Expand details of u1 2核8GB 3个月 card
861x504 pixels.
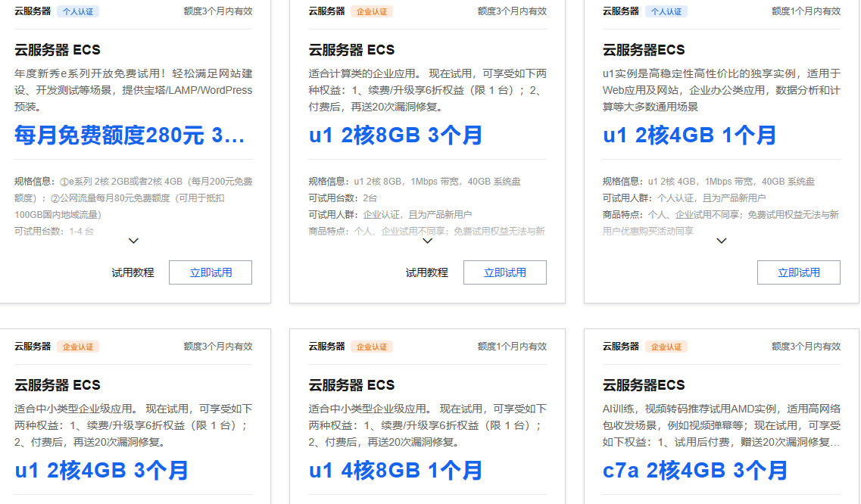[428, 241]
